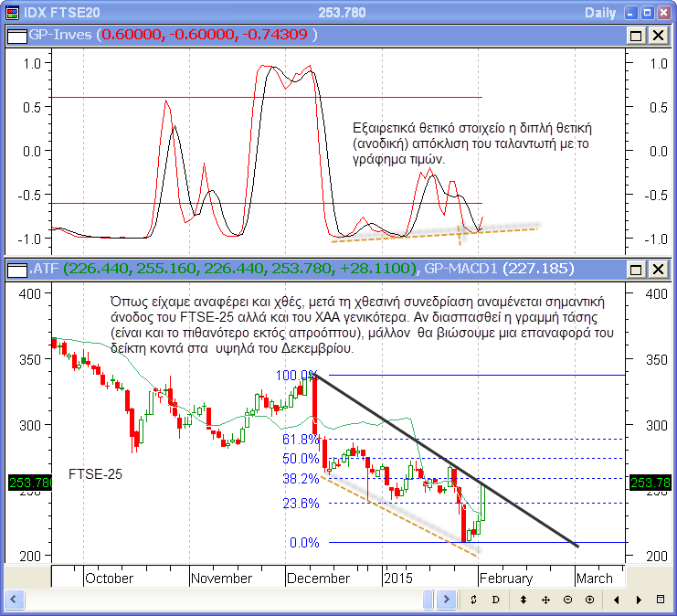Close the .ATF price pane

click(658, 270)
